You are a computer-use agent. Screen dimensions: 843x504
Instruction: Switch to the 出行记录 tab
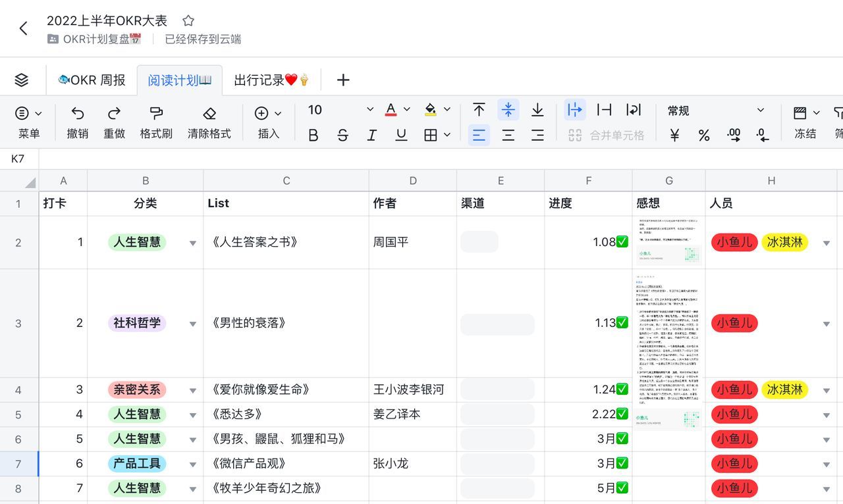tap(271, 80)
